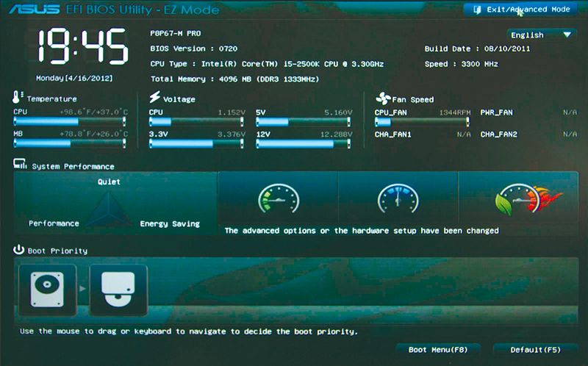This screenshot has height=366, width=588.
Task: Click the System Performance monitor icon
Action: pos(20,164)
